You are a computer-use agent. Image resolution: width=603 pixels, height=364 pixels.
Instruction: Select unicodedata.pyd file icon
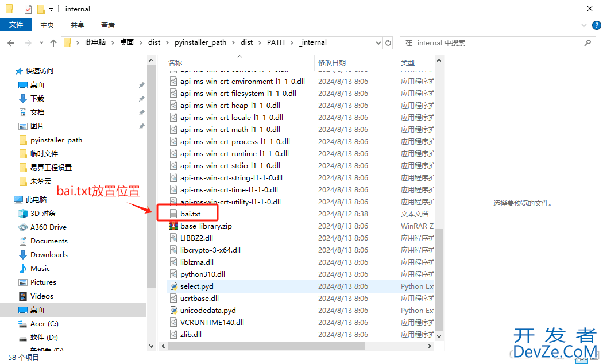[173, 310]
